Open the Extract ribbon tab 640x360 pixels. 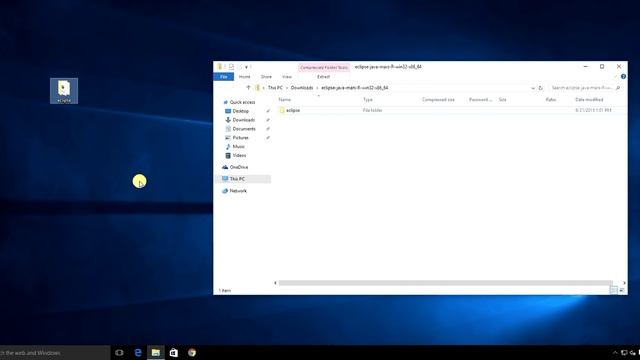pos(323,77)
